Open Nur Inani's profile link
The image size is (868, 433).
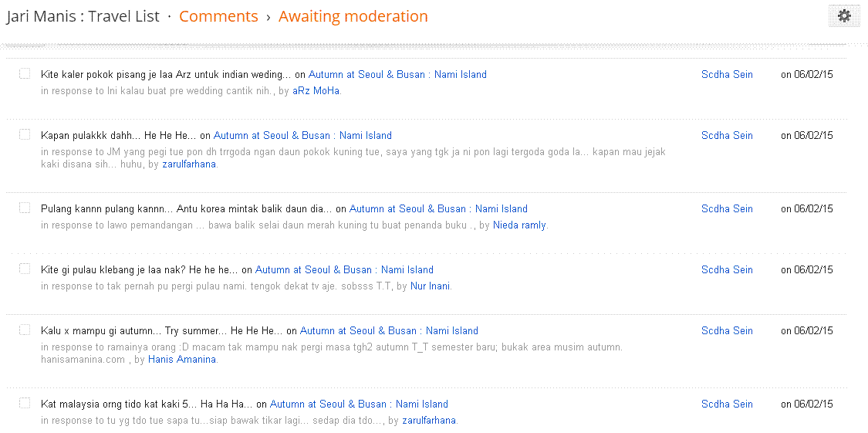430,286
